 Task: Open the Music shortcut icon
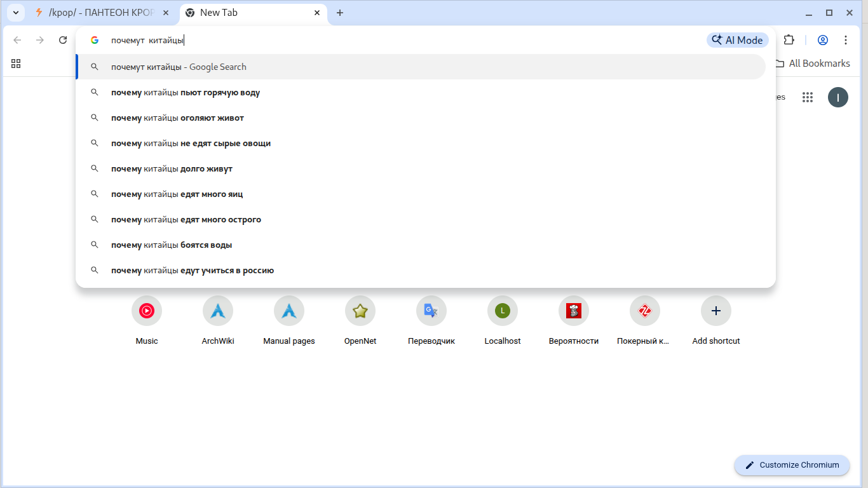(x=147, y=311)
